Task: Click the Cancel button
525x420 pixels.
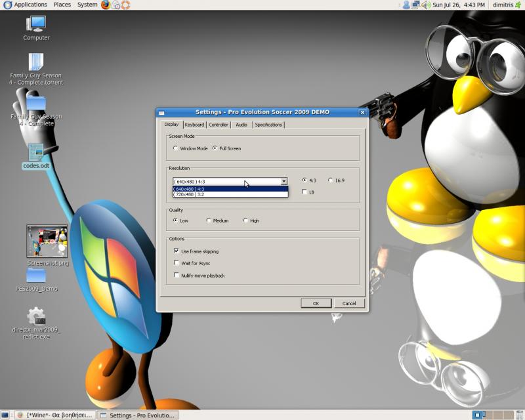Action: point(349,303)
